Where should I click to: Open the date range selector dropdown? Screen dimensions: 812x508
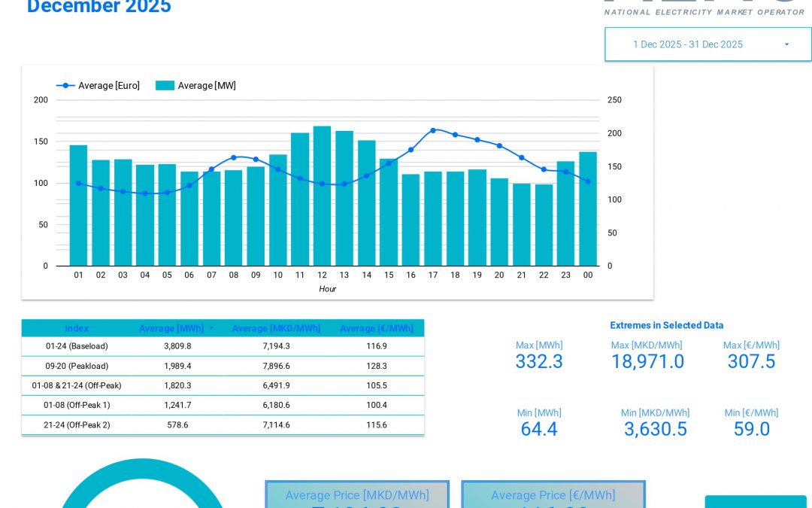pos(707,44)
